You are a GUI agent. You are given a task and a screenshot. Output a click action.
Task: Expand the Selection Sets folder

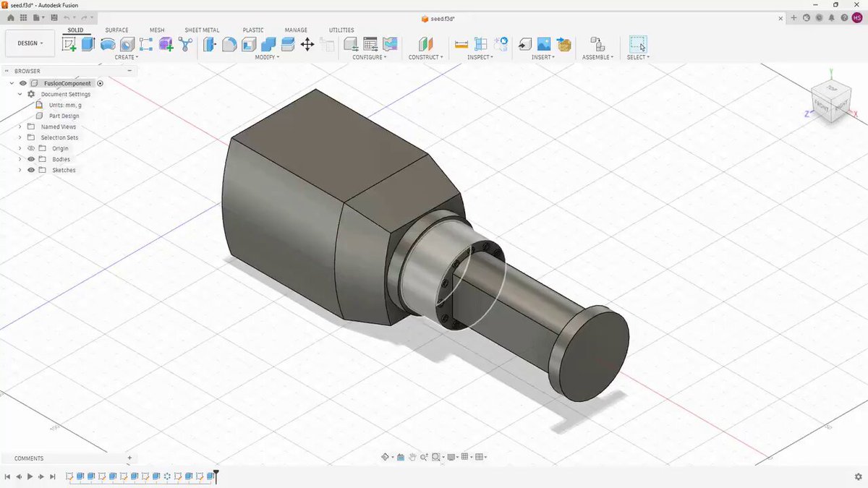tap(20, 137)
